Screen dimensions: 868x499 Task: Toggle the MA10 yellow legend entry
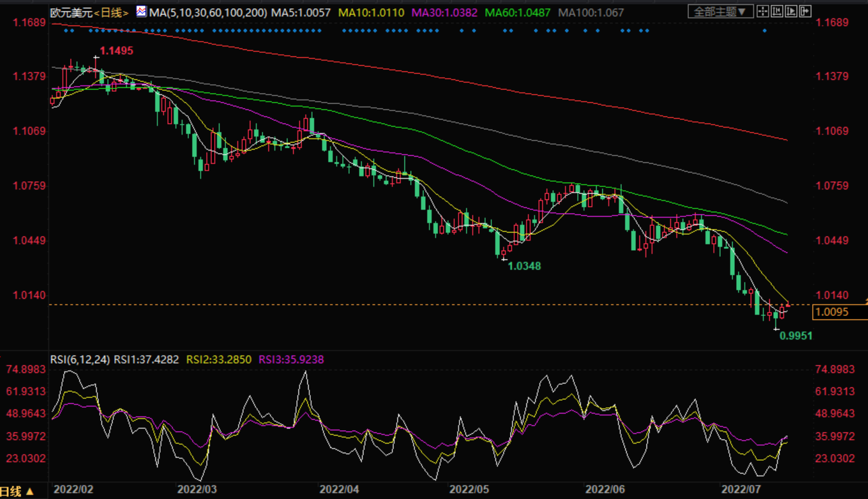point(371,12)
